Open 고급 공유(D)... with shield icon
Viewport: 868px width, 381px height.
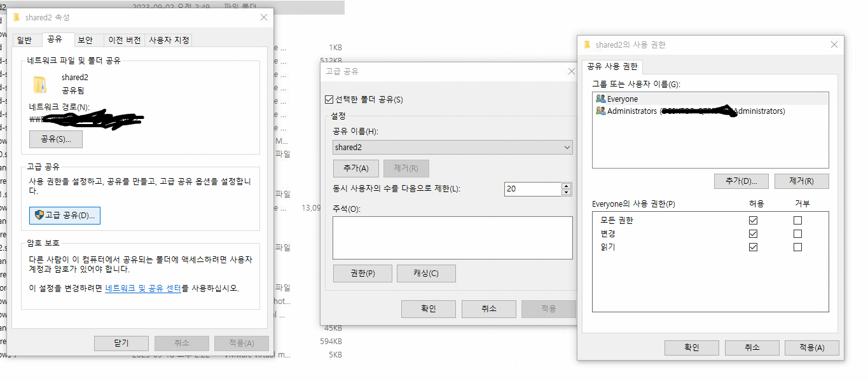pos(65,215)
